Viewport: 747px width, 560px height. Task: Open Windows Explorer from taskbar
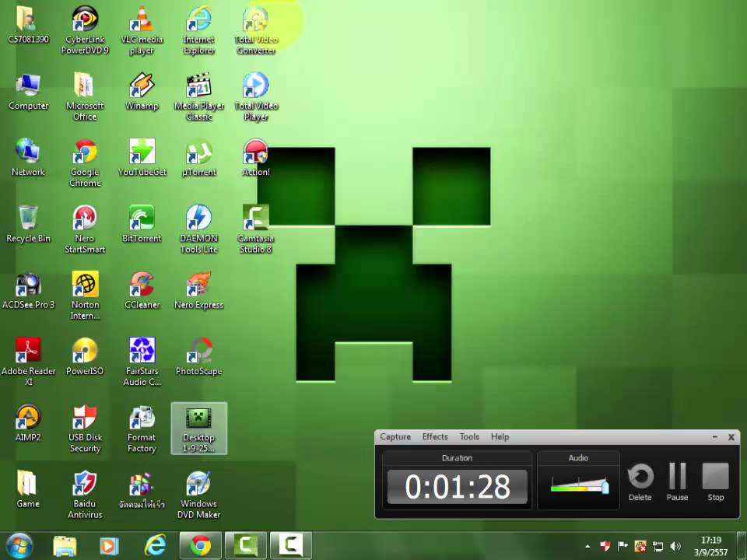click(x=65, y=546)
